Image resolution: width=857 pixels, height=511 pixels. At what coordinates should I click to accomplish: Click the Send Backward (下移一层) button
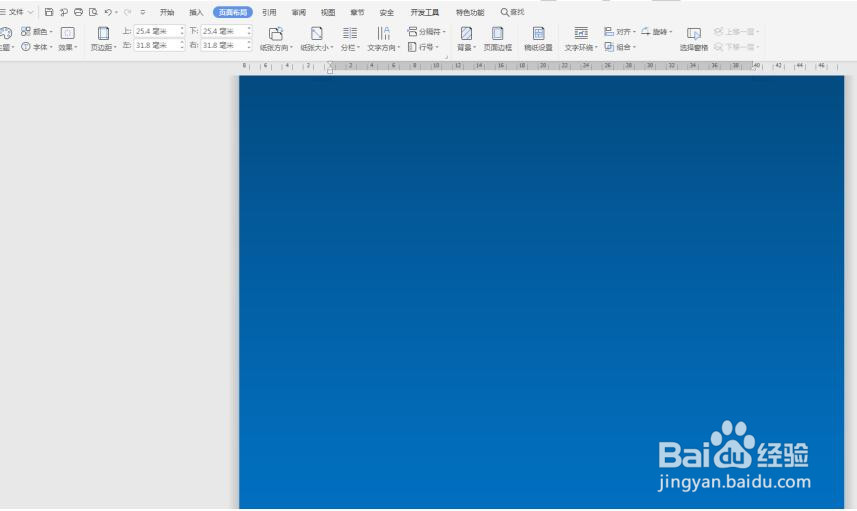point(736,47)
